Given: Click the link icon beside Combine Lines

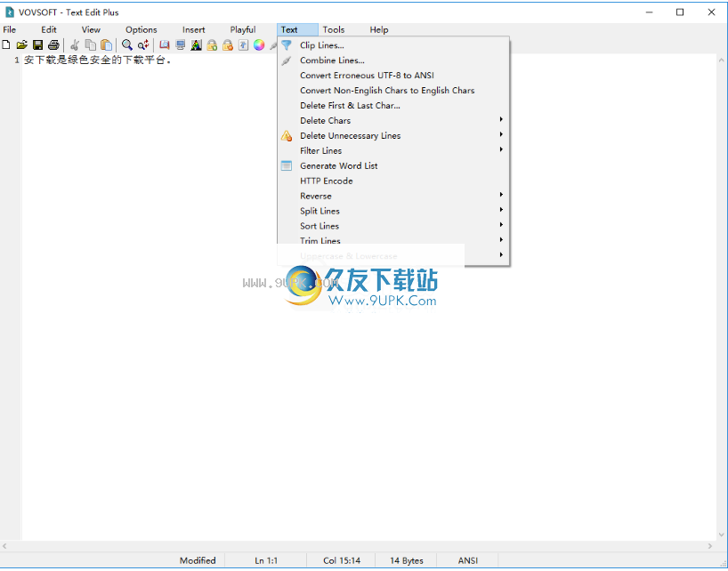Looking at the screenshot, I should 287,60.
